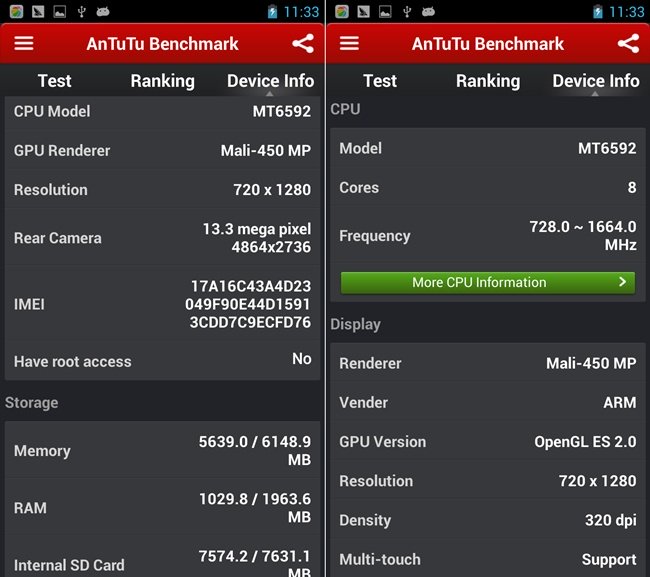Tap the share icon on the right screen

click(628, 44)
